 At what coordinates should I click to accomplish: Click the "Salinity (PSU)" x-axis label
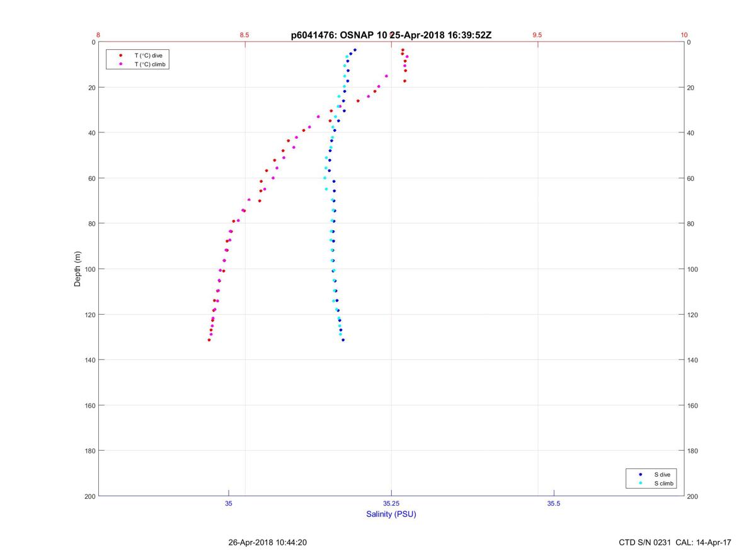pos(391,514)
